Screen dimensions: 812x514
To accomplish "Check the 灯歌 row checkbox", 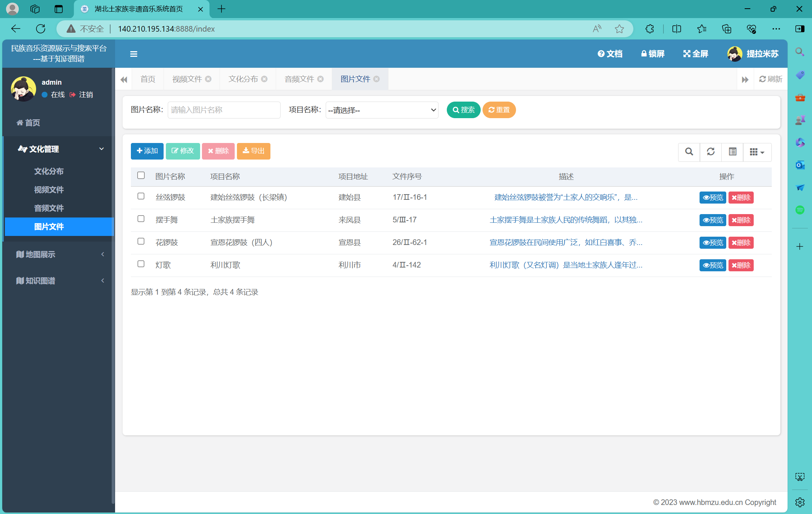I will click(141, 264).
